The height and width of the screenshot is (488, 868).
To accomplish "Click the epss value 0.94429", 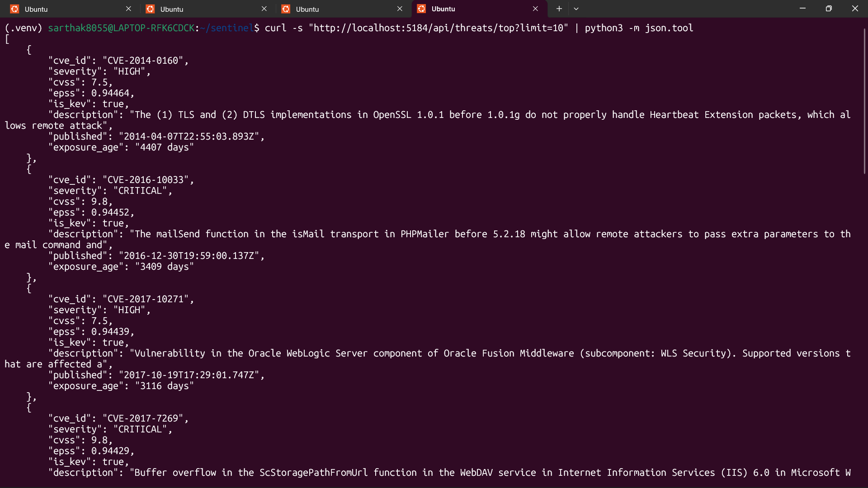I will [110, 451].
